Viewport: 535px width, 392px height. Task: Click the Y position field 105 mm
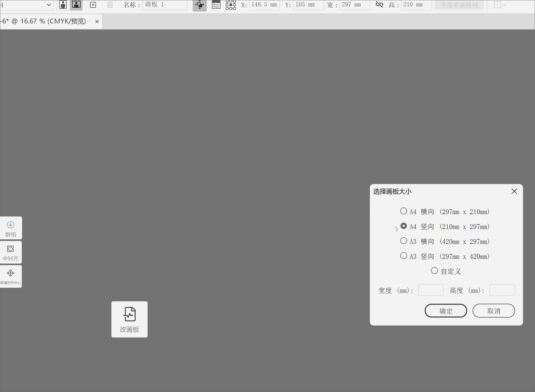tap(308, 5)
